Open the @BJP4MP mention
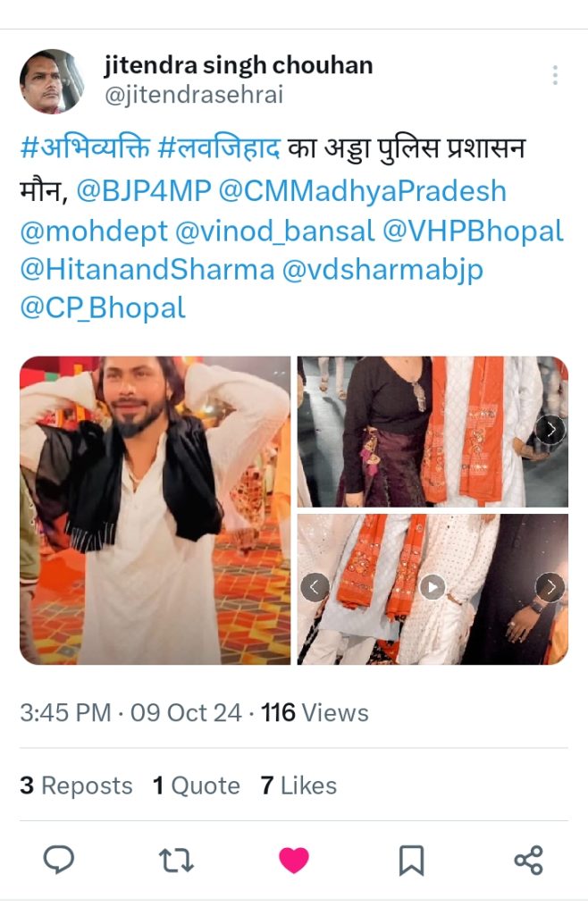Screen dimensions: 588x915 tap(144, 191)
